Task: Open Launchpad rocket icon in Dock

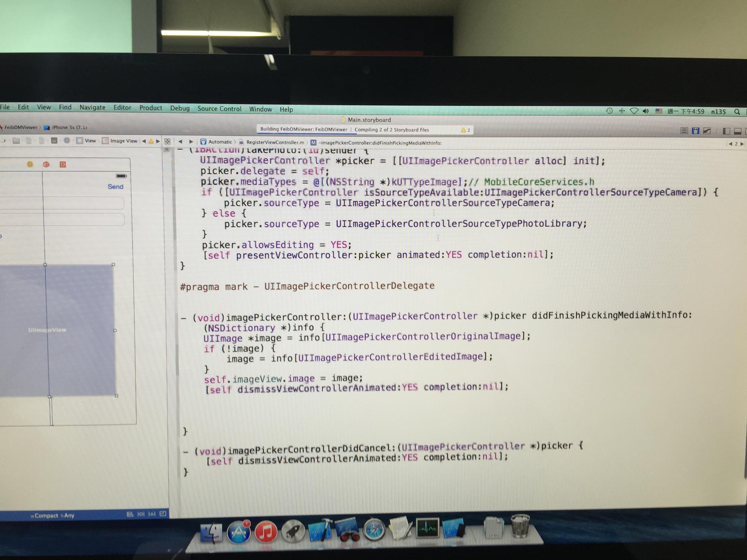Action: [293, 531]
